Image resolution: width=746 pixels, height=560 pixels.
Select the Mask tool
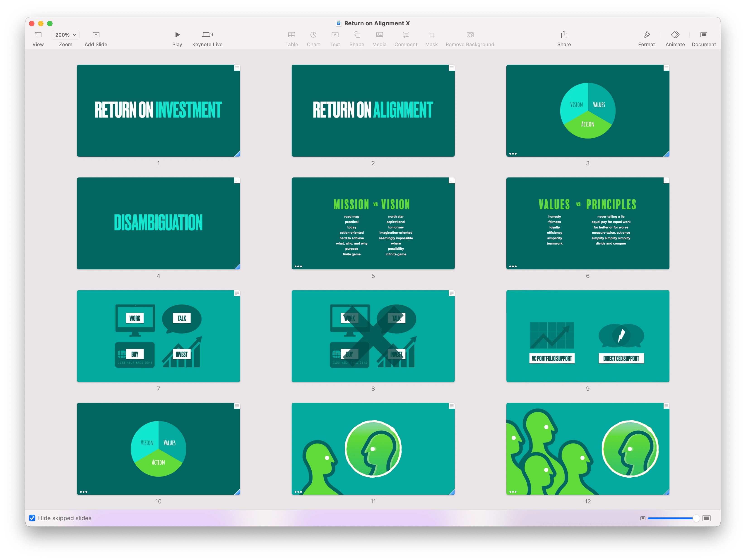pos(431,39)
